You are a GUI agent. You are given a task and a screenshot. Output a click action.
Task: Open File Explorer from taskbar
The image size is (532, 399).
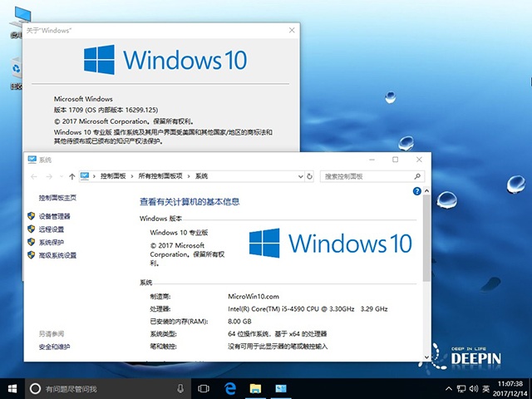255,388
